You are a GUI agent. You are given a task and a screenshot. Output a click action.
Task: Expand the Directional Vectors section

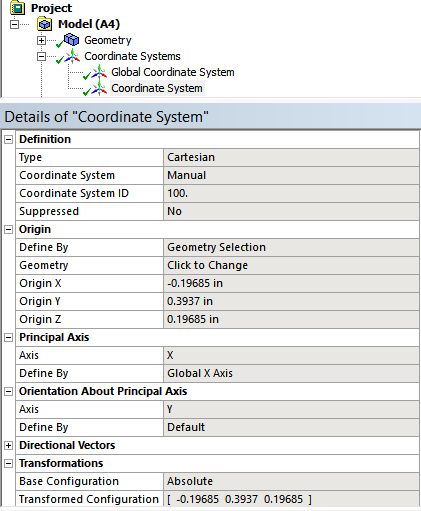(x=8, y=445)
